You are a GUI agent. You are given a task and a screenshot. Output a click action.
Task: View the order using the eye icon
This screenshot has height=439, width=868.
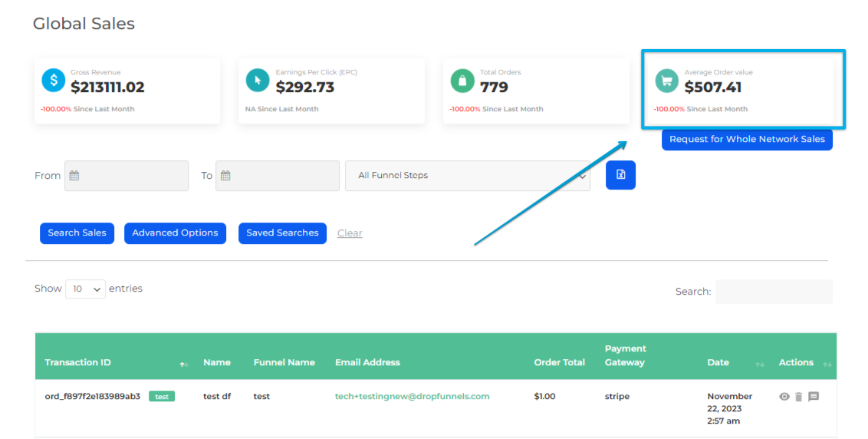tap(784, 397)
